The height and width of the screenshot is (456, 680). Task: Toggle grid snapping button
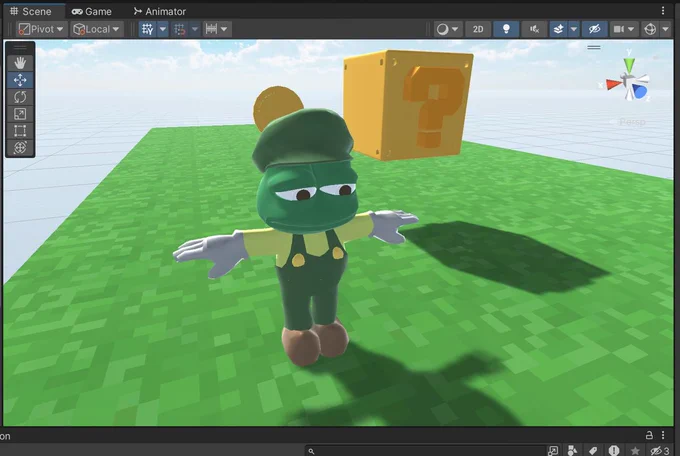tap(180, 29)
